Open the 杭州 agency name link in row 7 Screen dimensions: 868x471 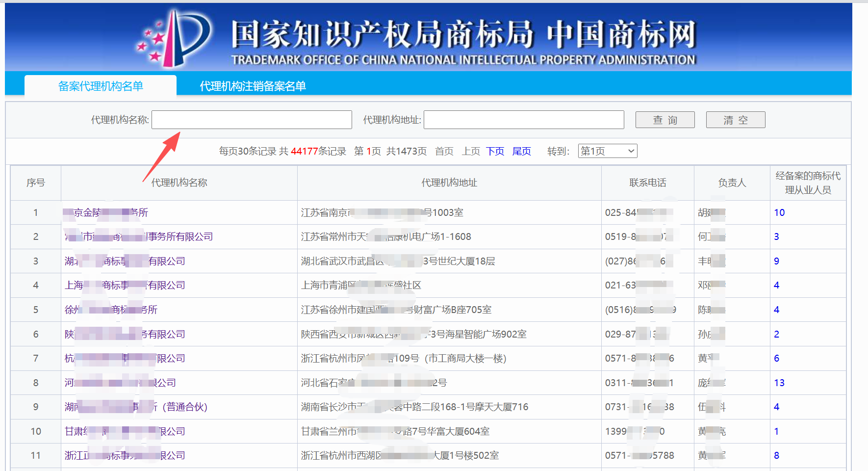[x=125, y=358]
